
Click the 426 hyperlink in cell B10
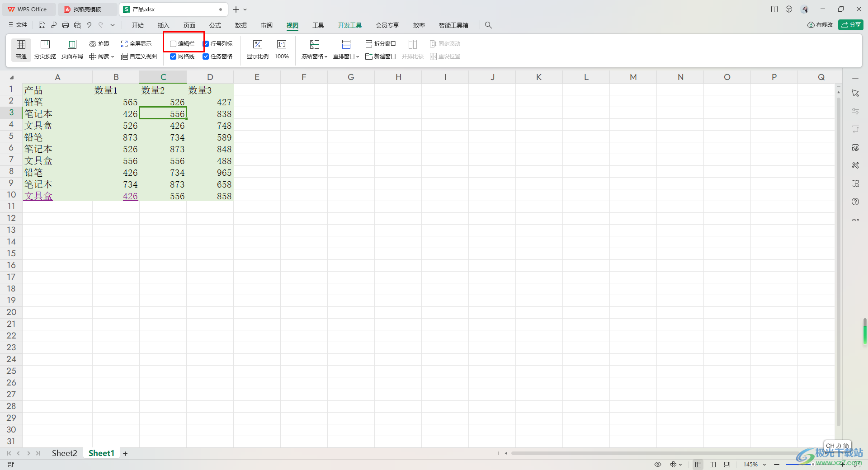[130, 196]
